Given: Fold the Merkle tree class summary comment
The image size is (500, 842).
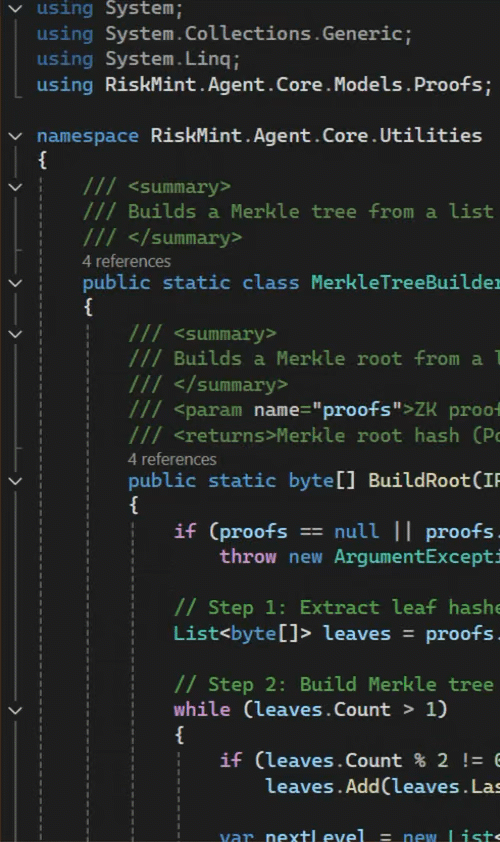Looking at the screenshot, I should [16, 187].
